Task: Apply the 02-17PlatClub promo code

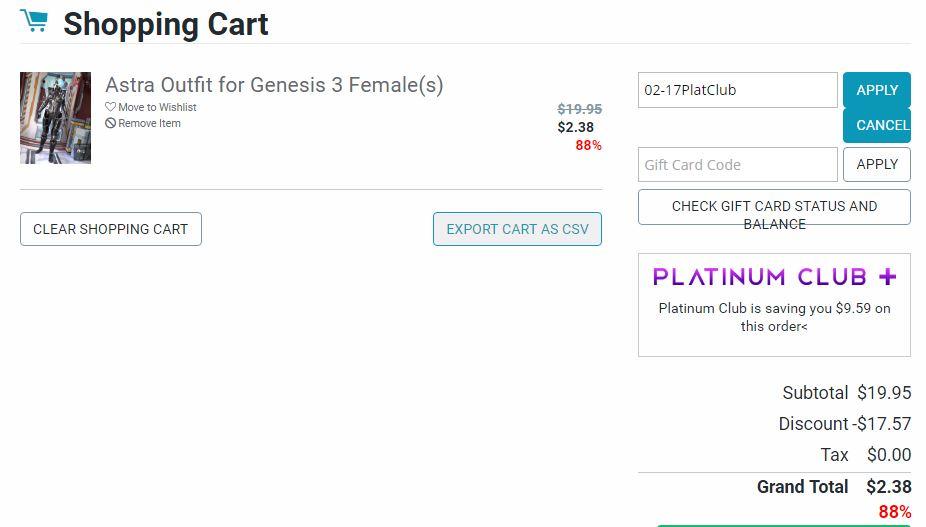Action: (x=877, y=90)
